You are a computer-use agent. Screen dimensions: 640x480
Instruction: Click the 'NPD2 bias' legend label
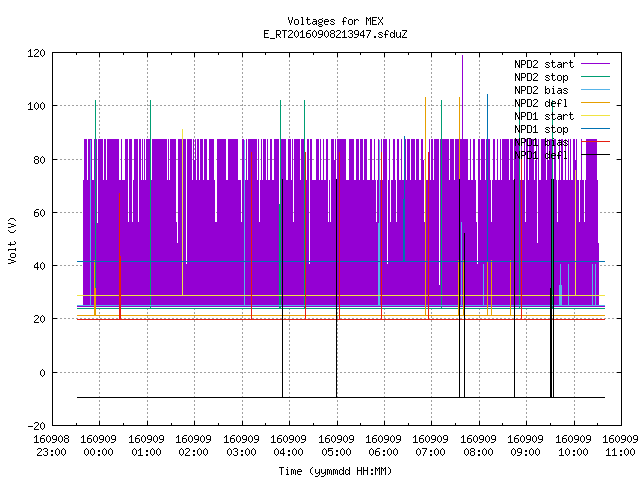pos(541,90)
